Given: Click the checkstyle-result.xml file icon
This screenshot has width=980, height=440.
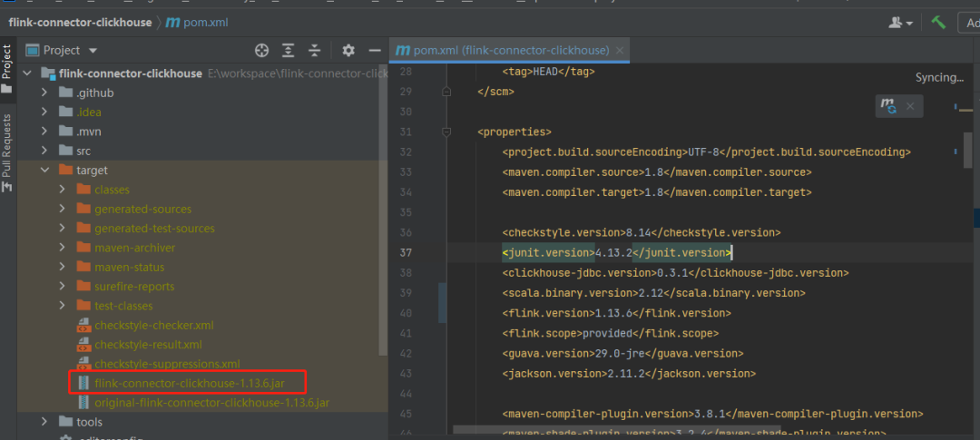Looking at the screenshot, I should coord(83,345).
